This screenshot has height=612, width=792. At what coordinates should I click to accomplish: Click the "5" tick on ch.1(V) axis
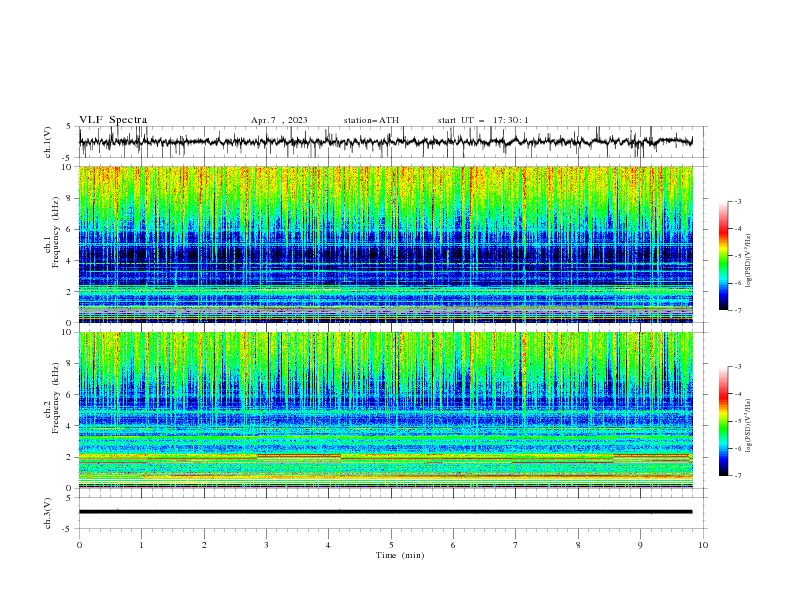point(69,127)
